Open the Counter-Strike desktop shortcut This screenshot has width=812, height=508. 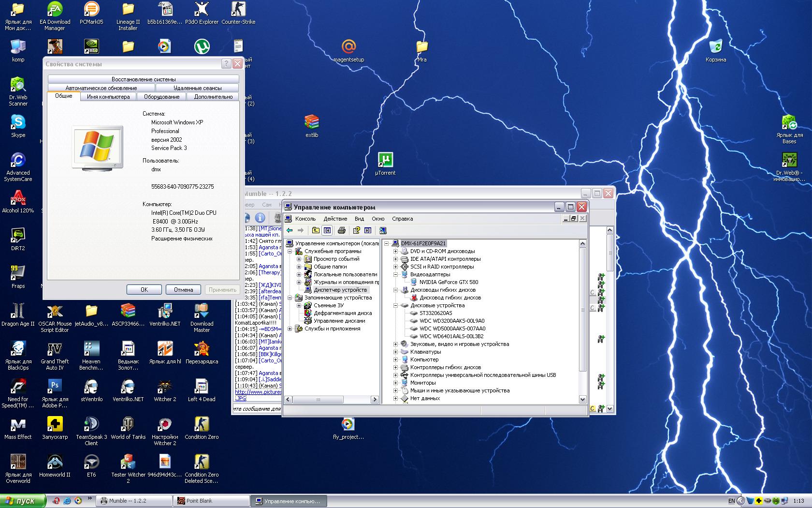238,13
